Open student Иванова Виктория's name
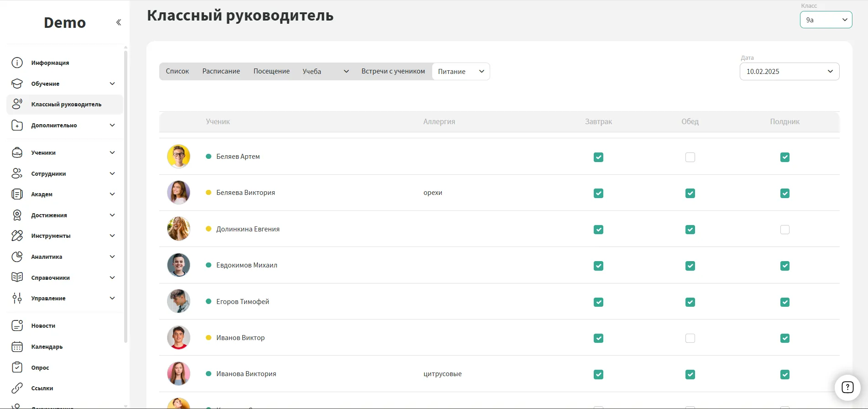 (x=246, y=374)
